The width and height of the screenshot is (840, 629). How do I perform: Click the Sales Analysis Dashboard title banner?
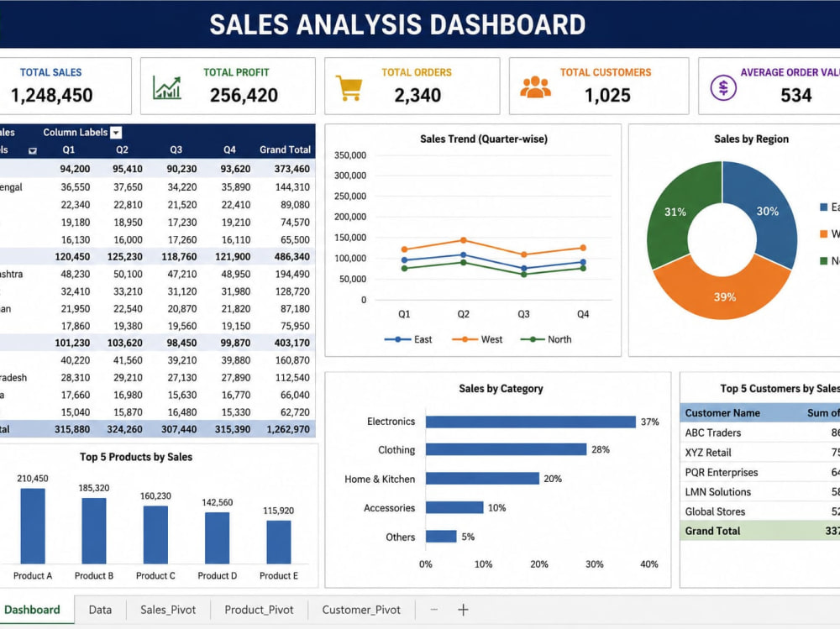coord(397,24)
